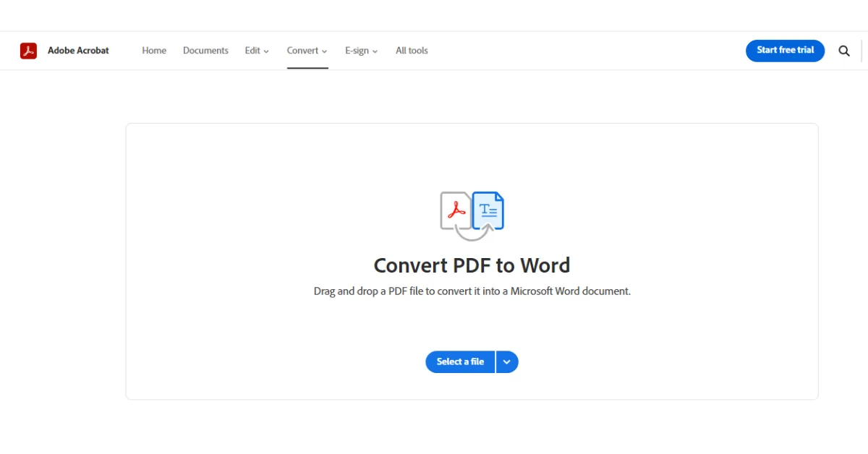Go to the Home tab

pyautogui.click(x=154, y=51)
